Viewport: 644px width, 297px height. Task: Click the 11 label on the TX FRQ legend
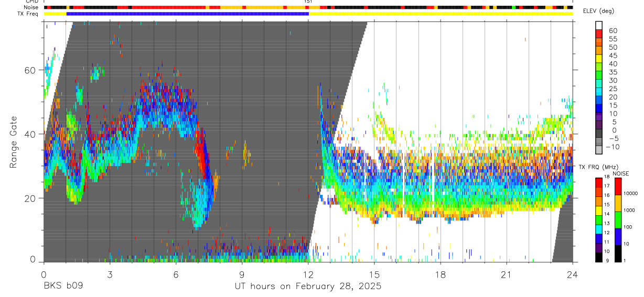tap(607, 242)
